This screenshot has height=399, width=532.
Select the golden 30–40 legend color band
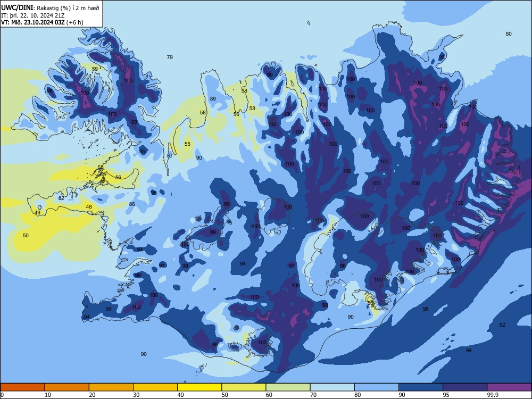point(155,387)
